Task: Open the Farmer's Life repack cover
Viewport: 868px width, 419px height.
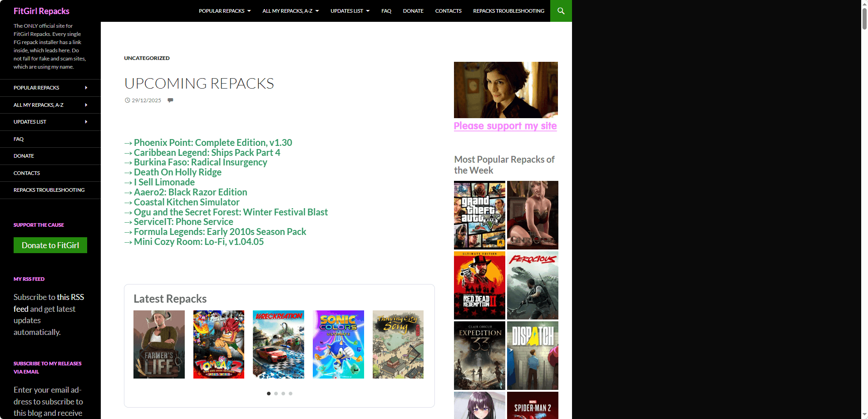Action: 159,344
